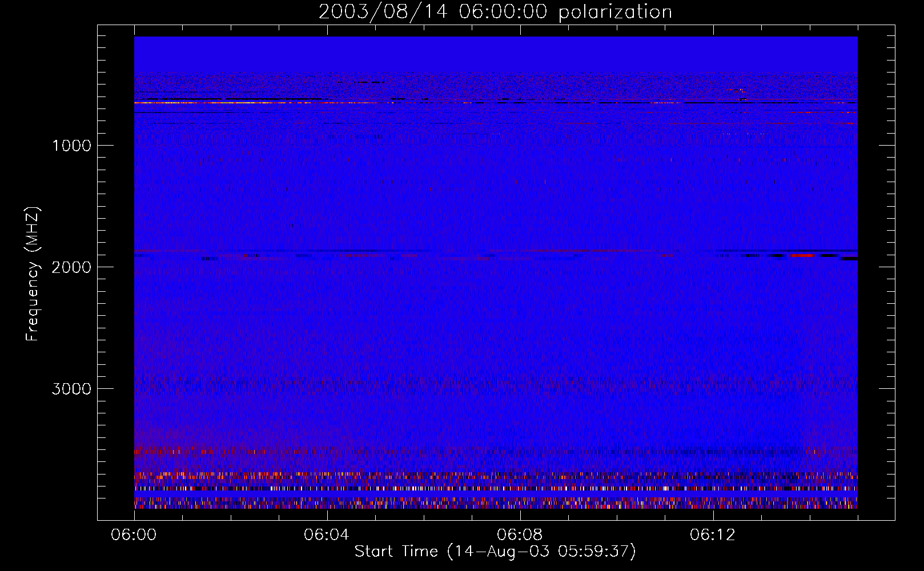Click the dark line segment near 2000 MHz at right edge
The image size is (924, 571).
(x=850, y=259)
